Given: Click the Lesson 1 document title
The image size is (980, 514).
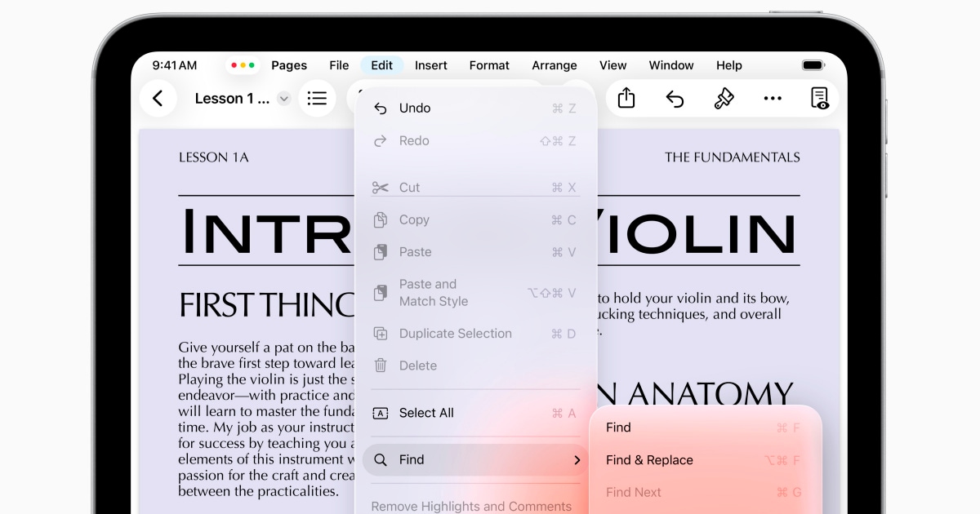Looking at the screenshot, I should (232, 99).
